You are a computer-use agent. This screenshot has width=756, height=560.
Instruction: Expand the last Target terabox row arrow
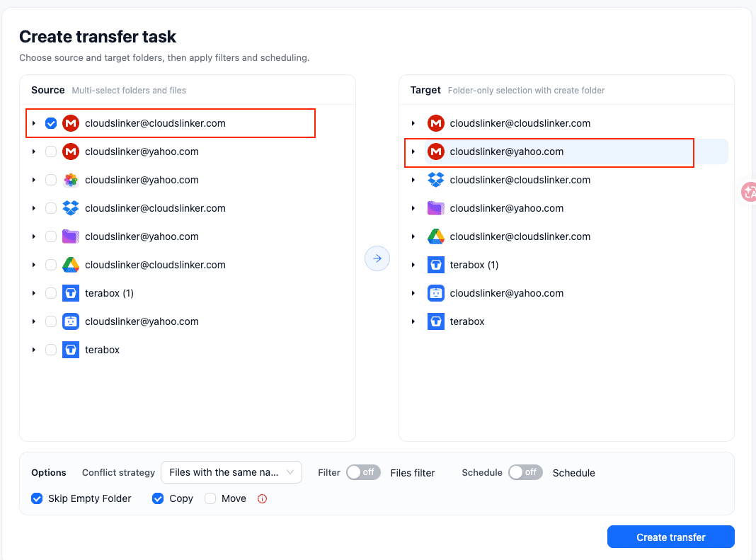tap(413, 321)
